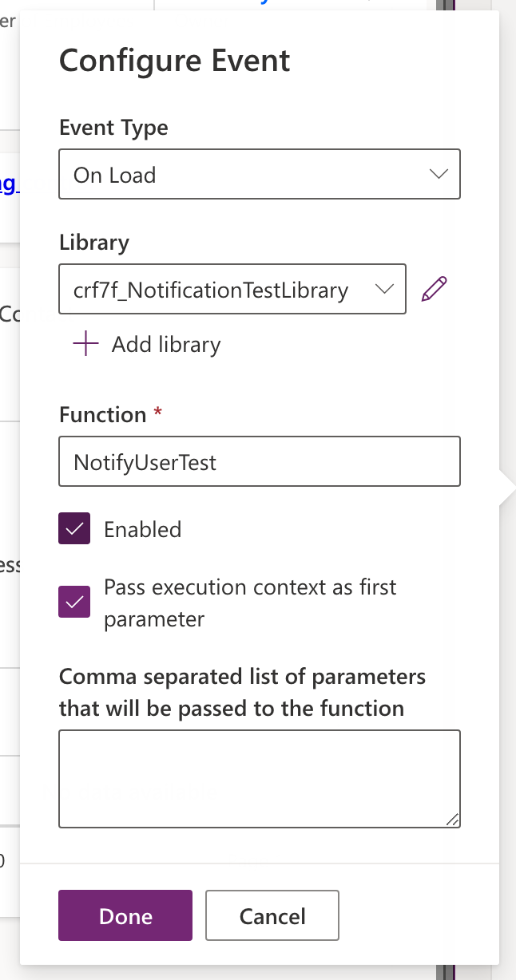Uncheck the Enabled checkbox
516x980 pixels.
click(74, 529)
